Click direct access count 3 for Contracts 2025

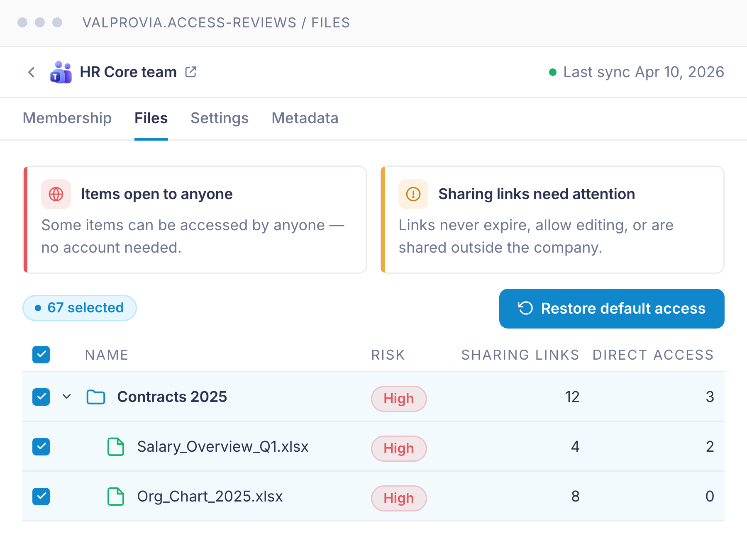(710, 397)
